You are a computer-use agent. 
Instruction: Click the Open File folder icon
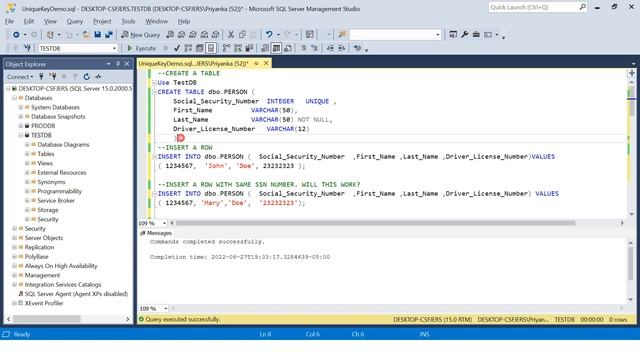pyautogui.click(x=86, y=35)
